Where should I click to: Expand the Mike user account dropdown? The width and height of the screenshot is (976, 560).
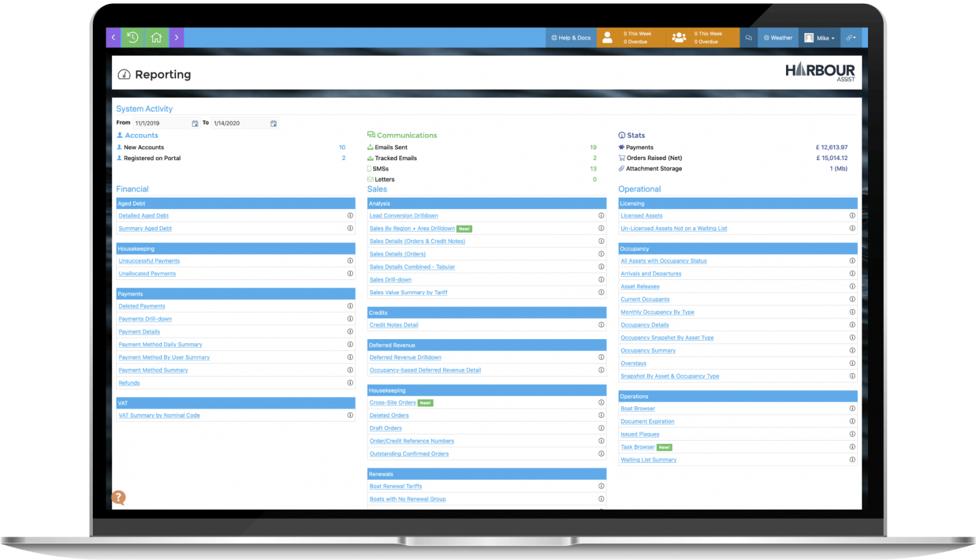(x=819, y=37)
